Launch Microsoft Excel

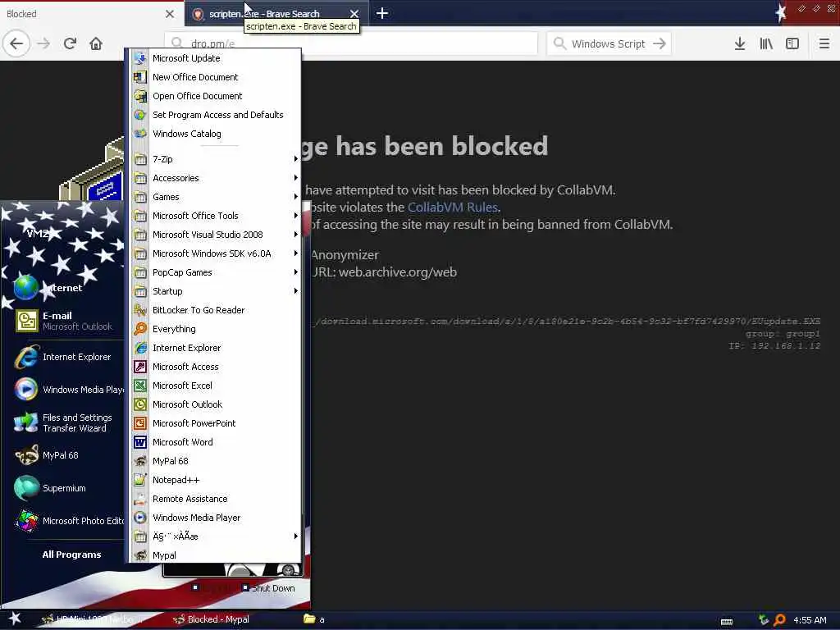[x=217, y=386]
